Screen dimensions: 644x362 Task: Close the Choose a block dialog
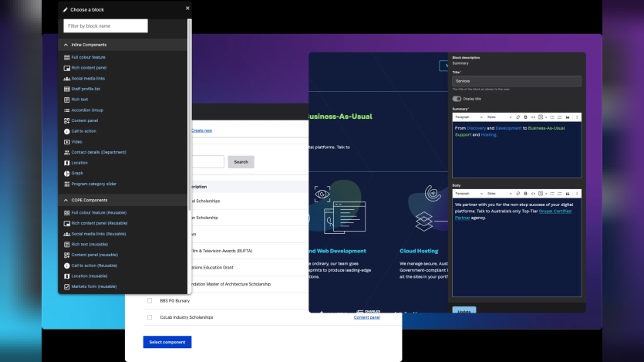point(187,8)
